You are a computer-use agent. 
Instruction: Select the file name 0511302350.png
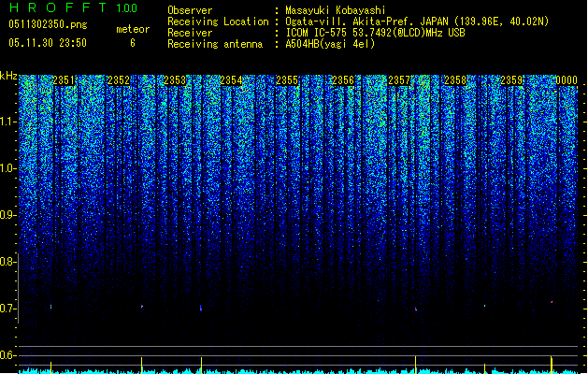pyautogui.click(x=48, y=25)
